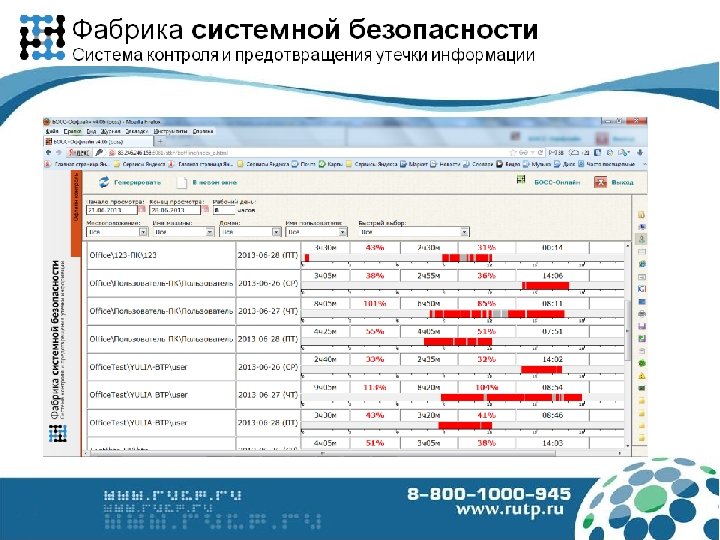
Task: Click red timeline bar in the 114% row
Action: tap(511, 397)
